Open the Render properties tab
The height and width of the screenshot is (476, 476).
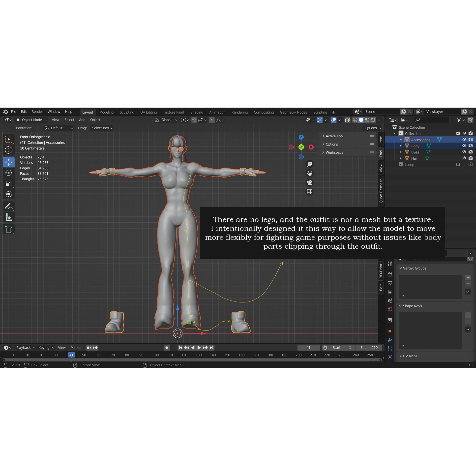click(390, 274)
